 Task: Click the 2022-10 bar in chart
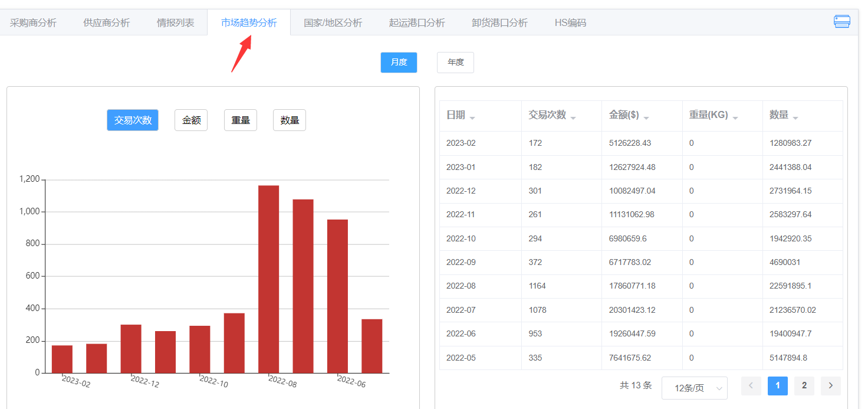[x=200, y=349]
